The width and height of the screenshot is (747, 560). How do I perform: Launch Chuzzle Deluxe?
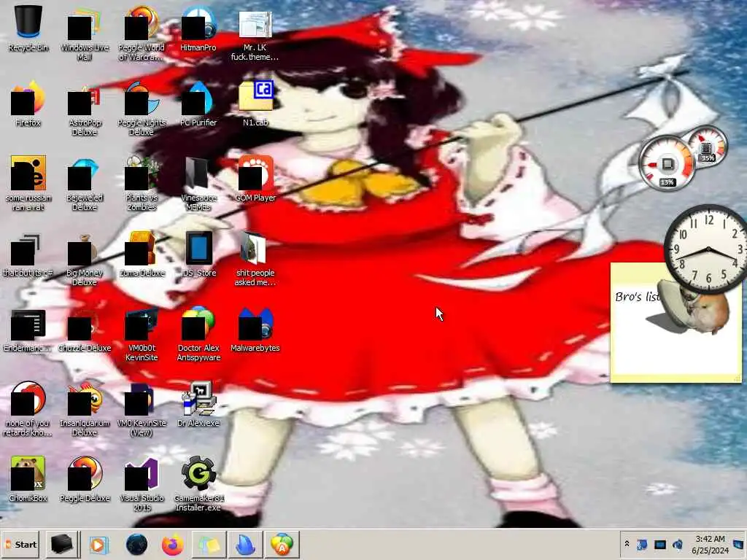click(x=85, y=330)
